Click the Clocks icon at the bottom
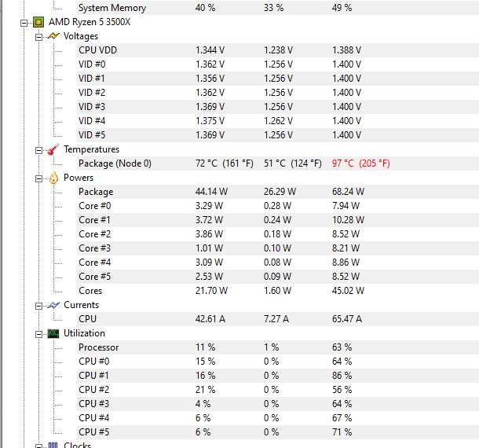479x448 pixels. 53,445
